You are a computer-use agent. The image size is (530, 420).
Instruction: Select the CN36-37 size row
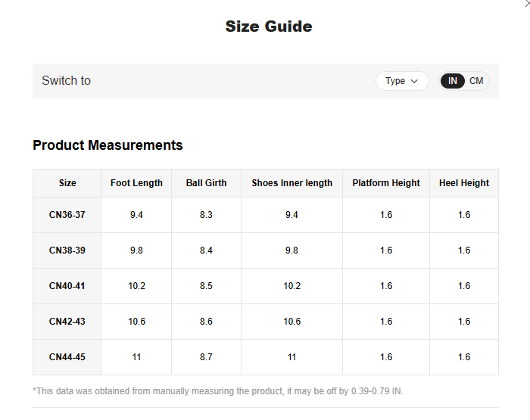point(67,215)
